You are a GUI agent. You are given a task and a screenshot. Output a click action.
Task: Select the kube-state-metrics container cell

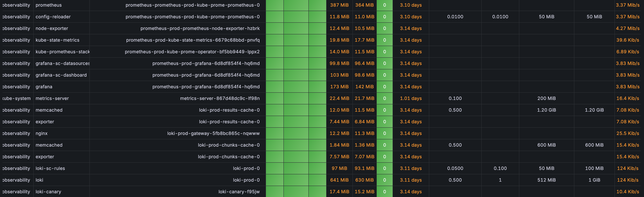57,40
